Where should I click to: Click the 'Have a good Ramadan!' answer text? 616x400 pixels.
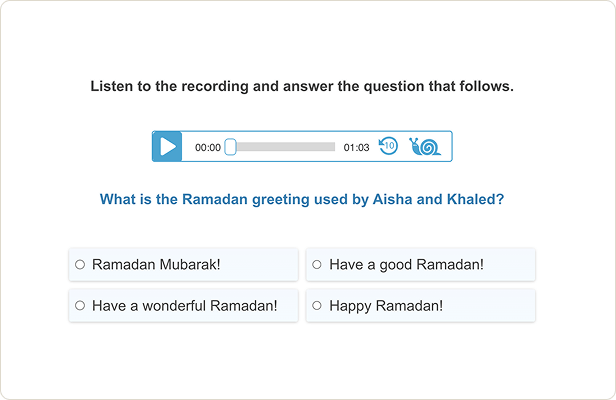tap(406, 265)
